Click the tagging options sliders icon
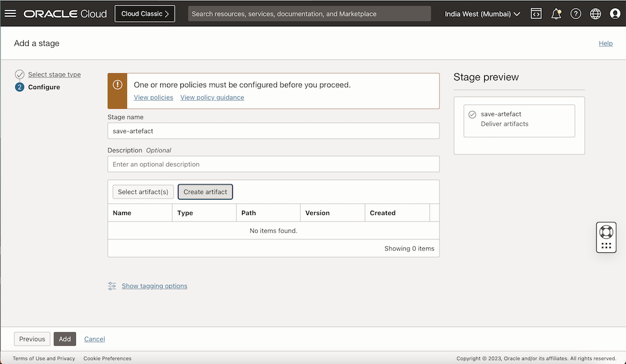626x364 pixels. (x=112, y=286)
